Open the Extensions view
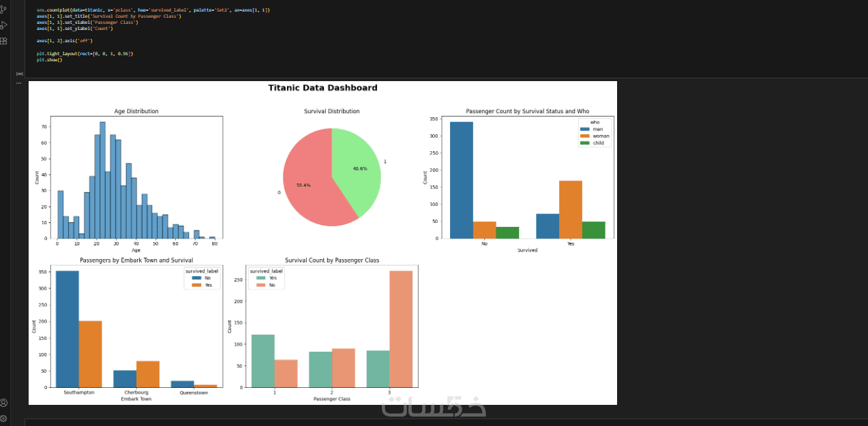The width and height of the screenshot is (868, 426). click(4, 41)
